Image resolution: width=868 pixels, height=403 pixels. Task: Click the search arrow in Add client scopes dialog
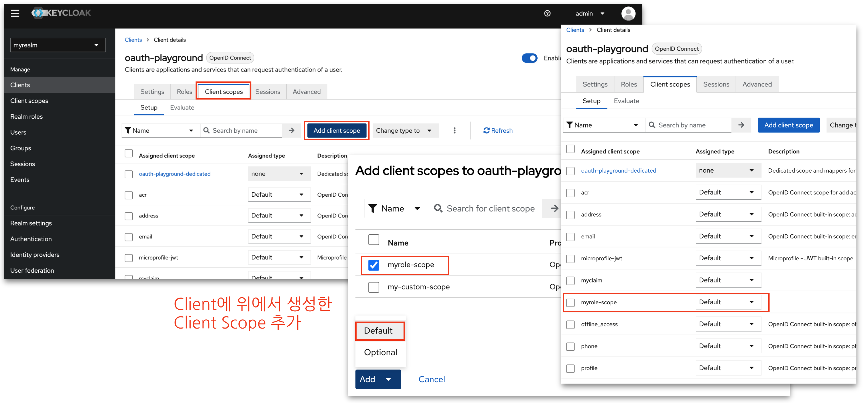pyautogui.click(x=554, y=209)
